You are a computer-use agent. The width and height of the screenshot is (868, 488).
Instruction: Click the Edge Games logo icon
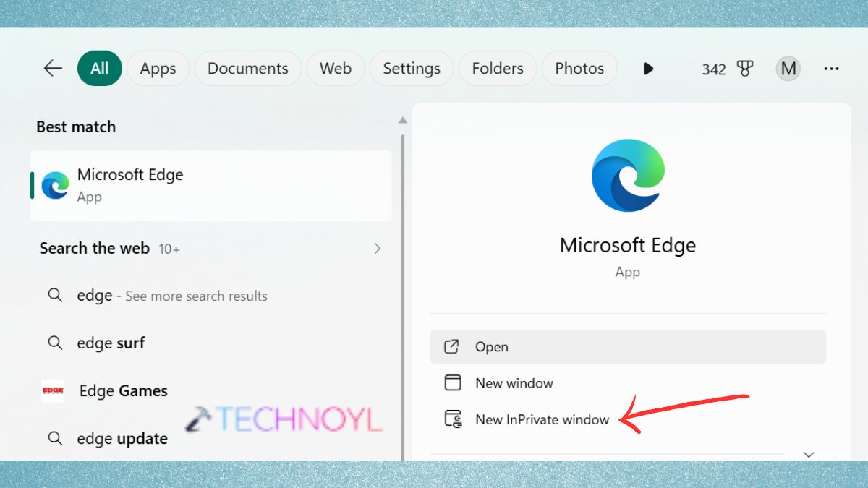[x=53, y=391]
